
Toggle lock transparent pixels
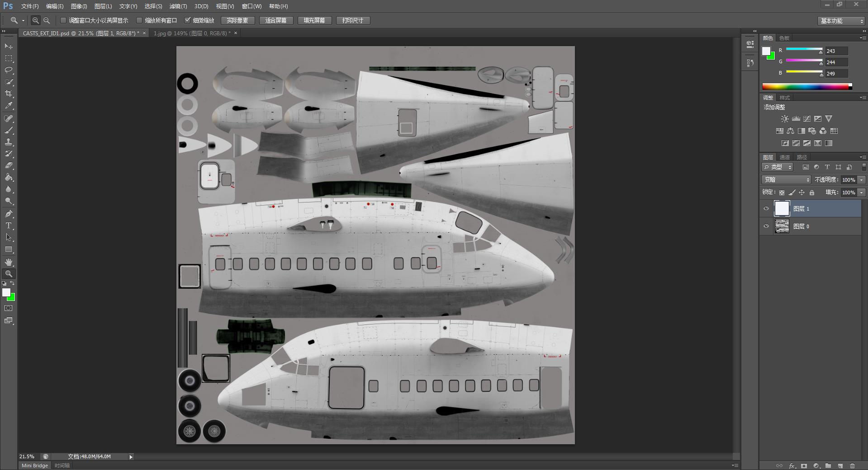click(x=782, y=193)
